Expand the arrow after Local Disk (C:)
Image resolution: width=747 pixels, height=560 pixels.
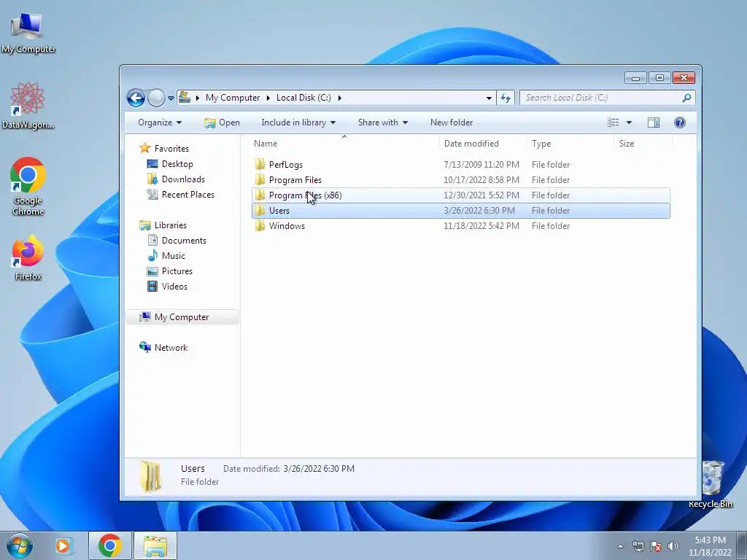(x=340, y=98)
